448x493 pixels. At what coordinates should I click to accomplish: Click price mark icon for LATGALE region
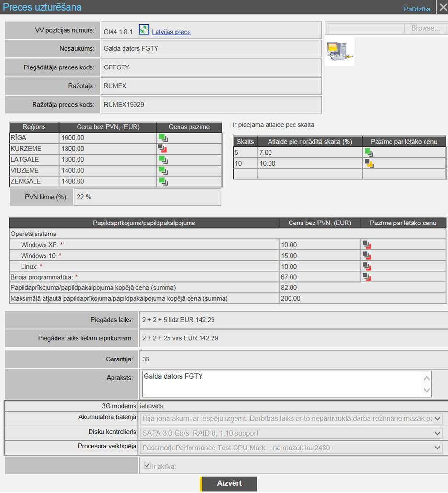coord(163,160)
